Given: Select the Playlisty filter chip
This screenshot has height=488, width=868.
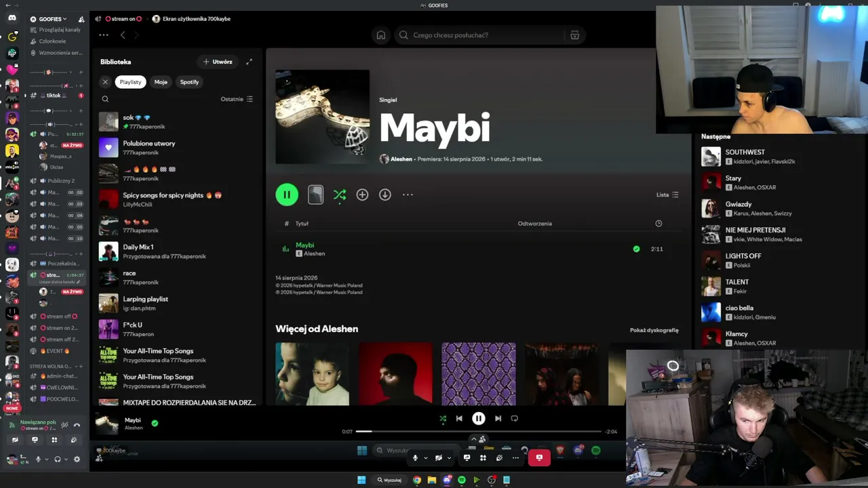Looking at the screenshot, I should pyautogui.click(x=131, y=82).
